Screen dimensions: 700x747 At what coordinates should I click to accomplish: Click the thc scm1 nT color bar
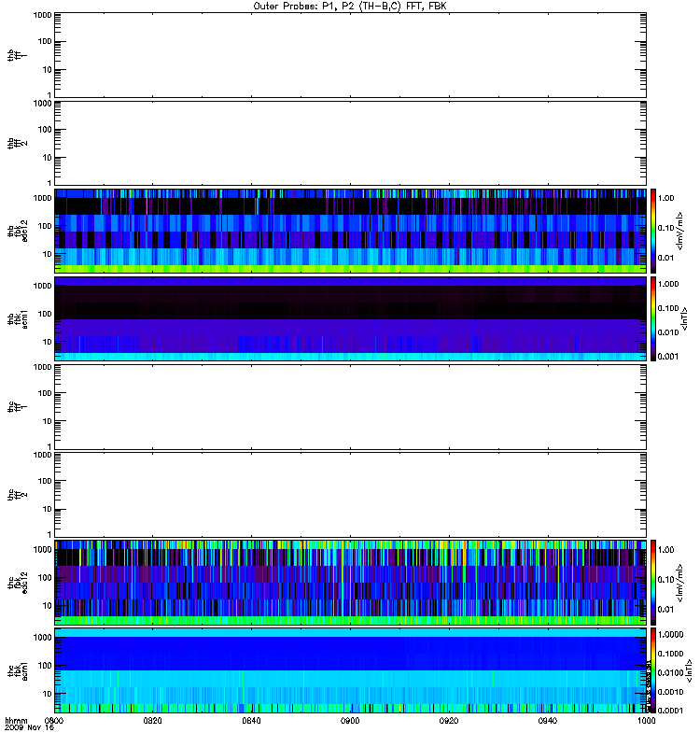tap(653, 670)
